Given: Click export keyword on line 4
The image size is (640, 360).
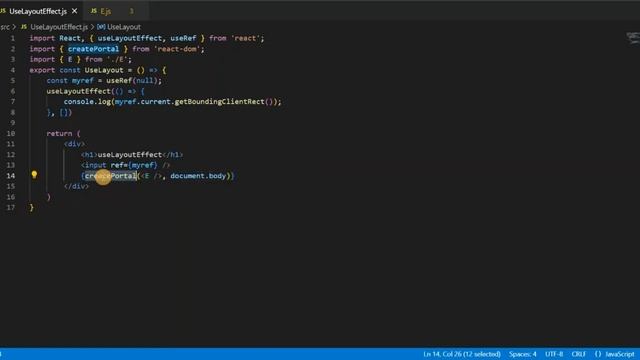Looking at the screenshot, I should tap(42, 70).
